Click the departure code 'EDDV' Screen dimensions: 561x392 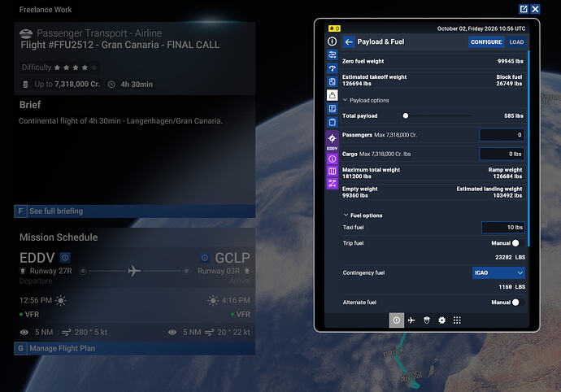(37, 257)
